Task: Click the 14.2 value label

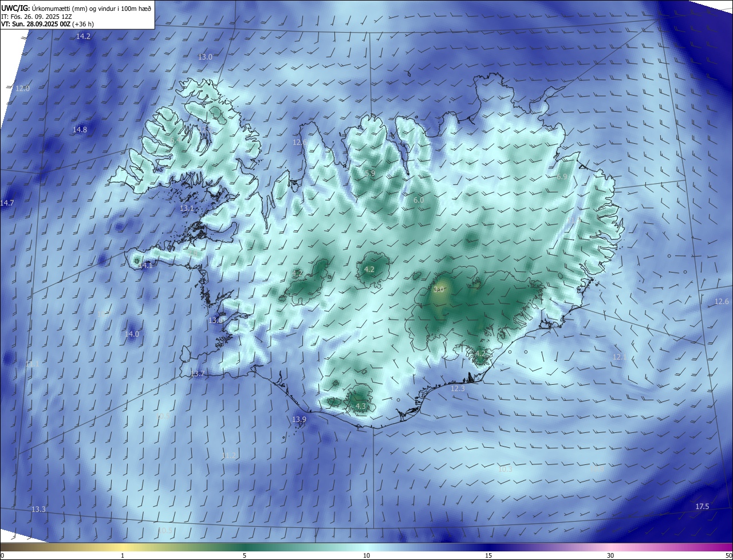Action: (83, 36)
